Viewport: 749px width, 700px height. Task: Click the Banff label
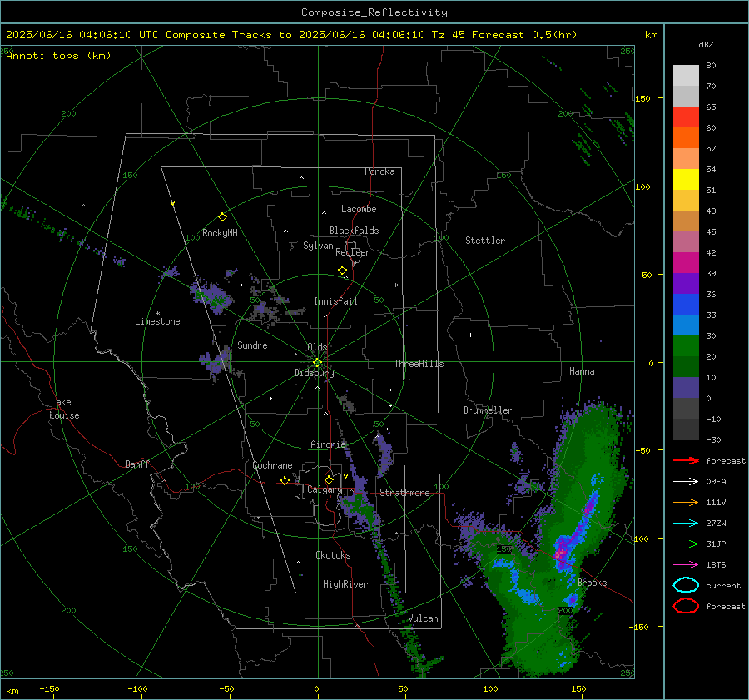[137, 464]
